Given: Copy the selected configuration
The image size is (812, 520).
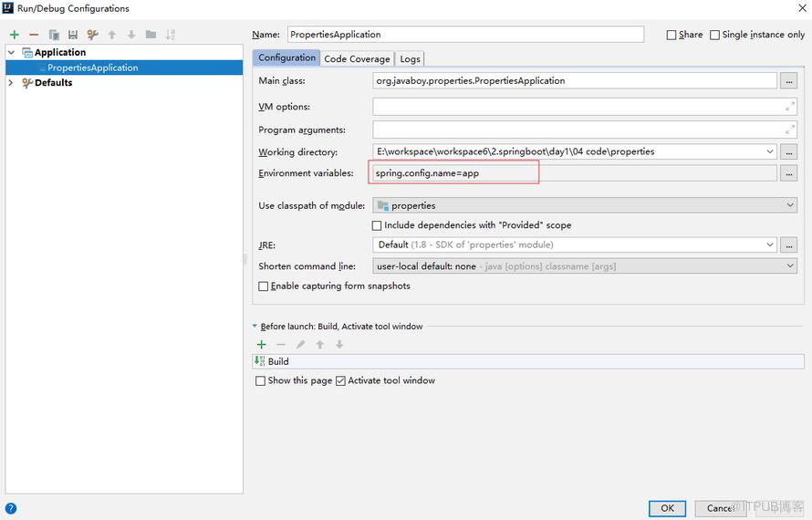Looking at the screenshot, I should pos(54,35).
